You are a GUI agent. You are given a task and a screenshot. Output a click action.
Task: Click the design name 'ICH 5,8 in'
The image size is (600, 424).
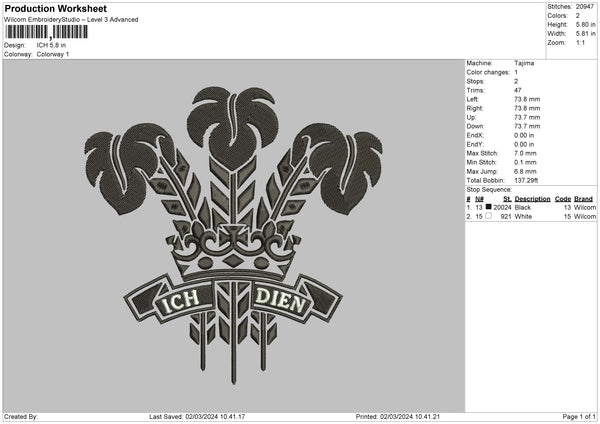coord(51,45)
